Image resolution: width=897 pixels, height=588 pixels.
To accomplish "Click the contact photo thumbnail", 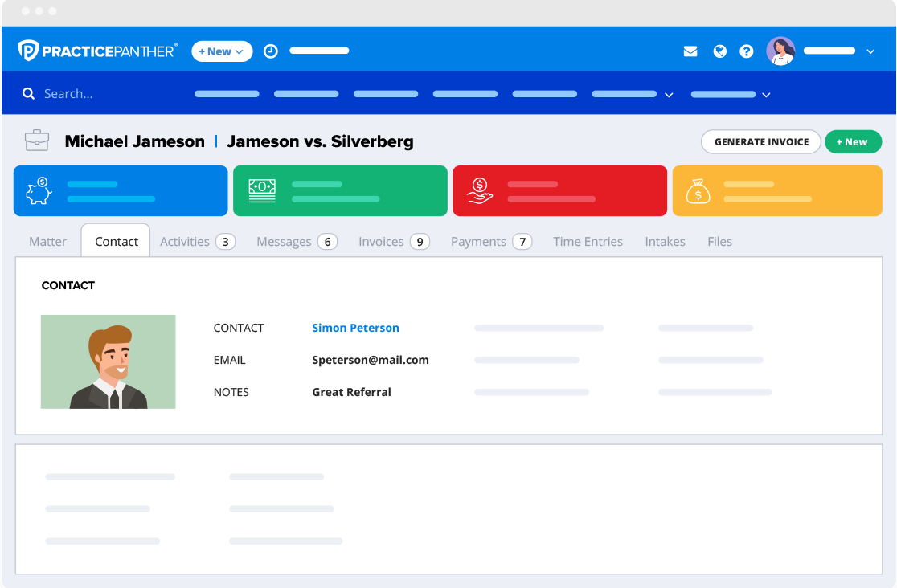I will (x=109, y=361).
